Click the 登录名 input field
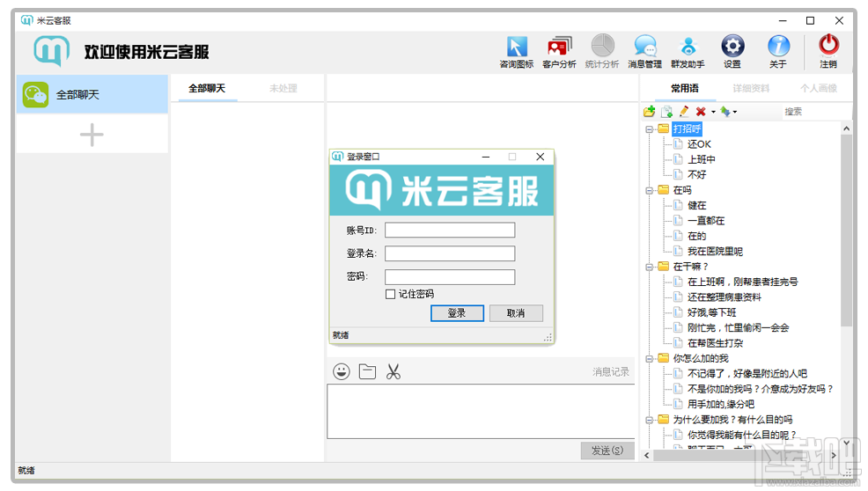 tap(450, 253)
